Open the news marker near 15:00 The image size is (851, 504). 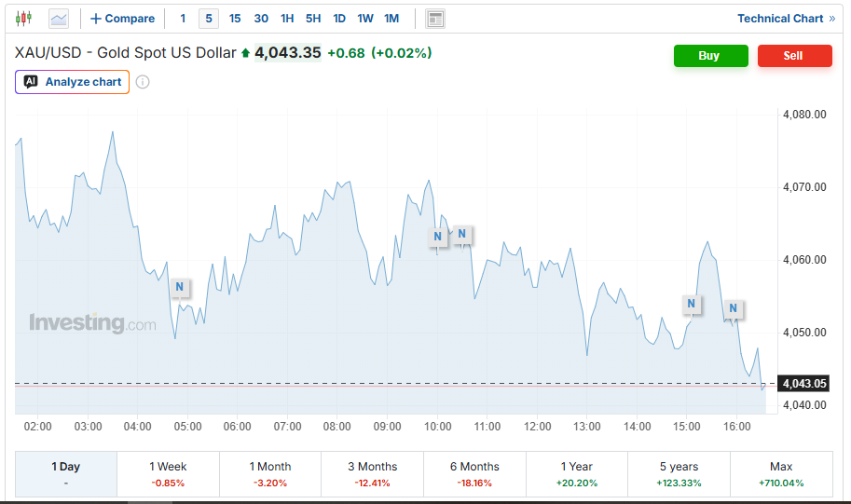pos(691,304)
